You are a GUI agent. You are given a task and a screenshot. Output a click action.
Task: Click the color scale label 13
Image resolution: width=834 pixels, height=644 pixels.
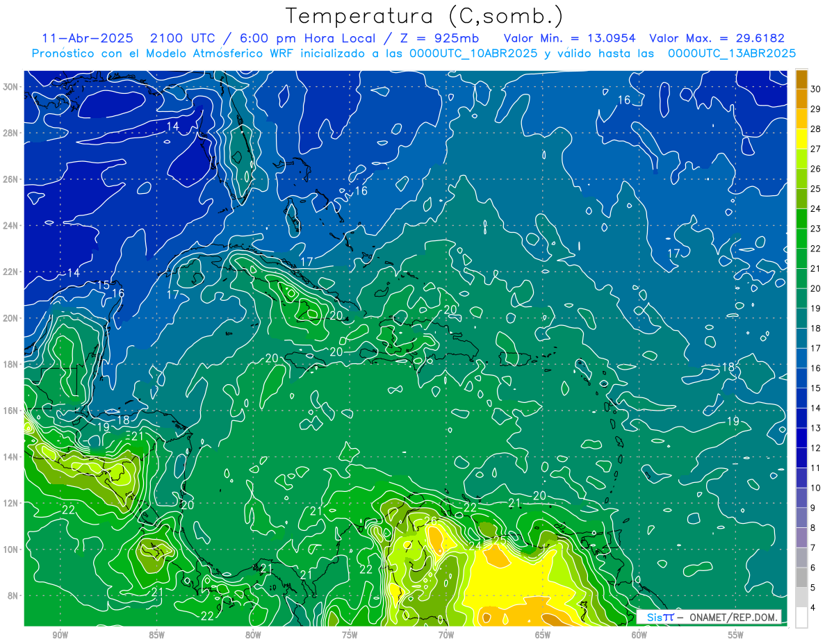[816, 428]
